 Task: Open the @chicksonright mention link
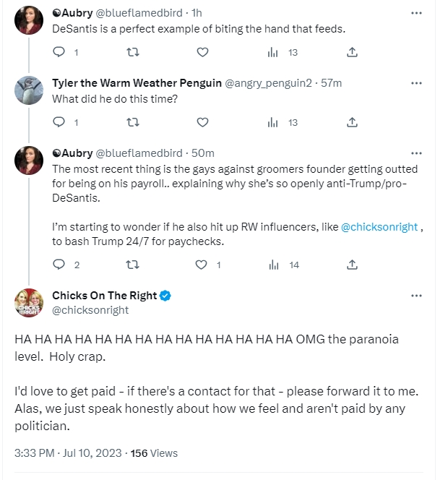[379, 227]
